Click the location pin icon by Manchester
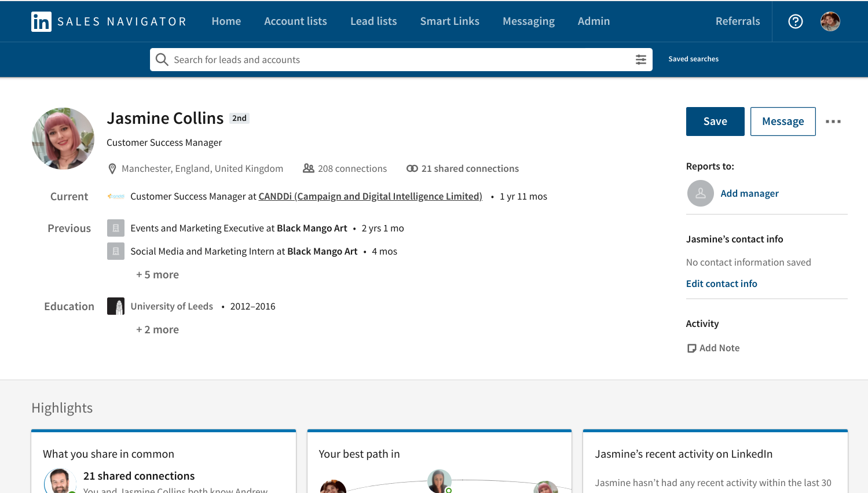The image size is (868, 493). 112,169
